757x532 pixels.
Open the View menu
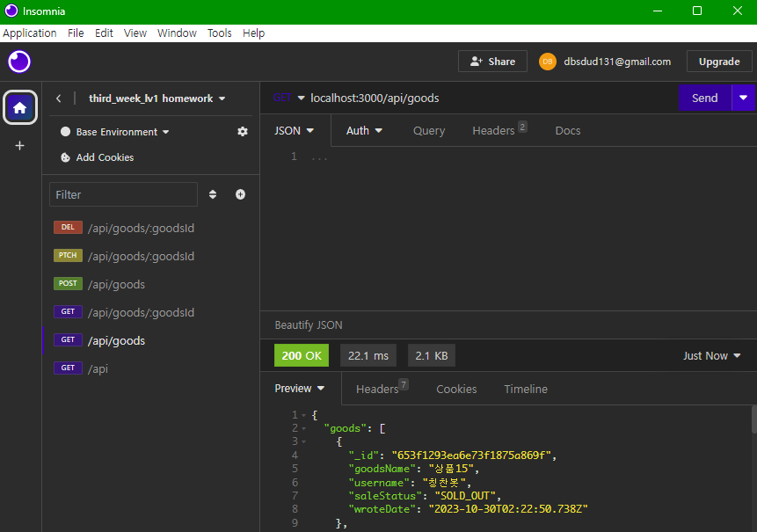coord(135,33)
